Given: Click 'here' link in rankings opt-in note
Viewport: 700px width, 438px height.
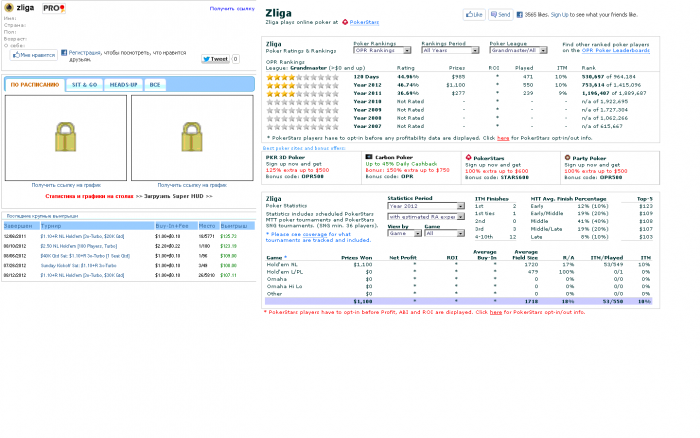Looking at the screenshot, I should pyautogui.click(x=503, y=138).
